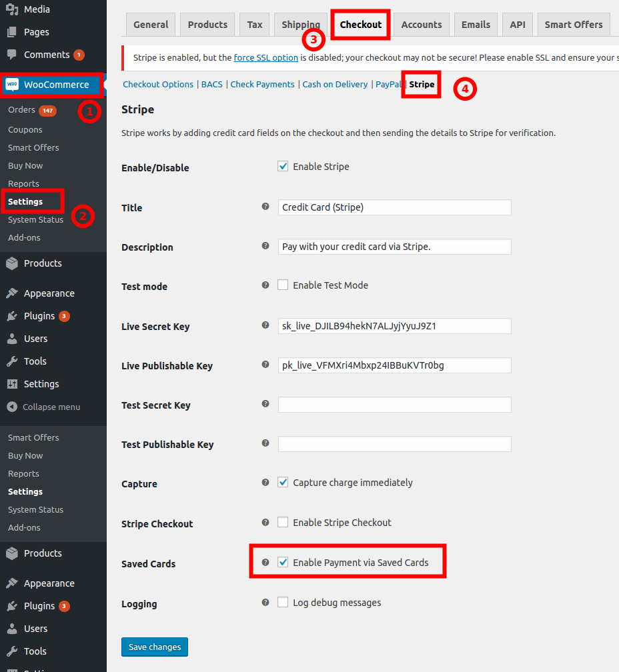This screenshot has width=619, height=672.
Task: Click the Save changes button
Action: coord(155,647)
